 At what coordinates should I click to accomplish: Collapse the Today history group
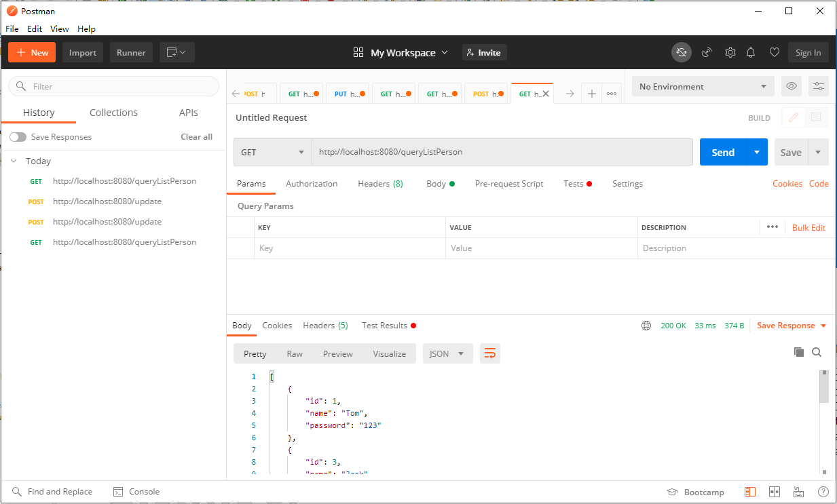point(14,161)
